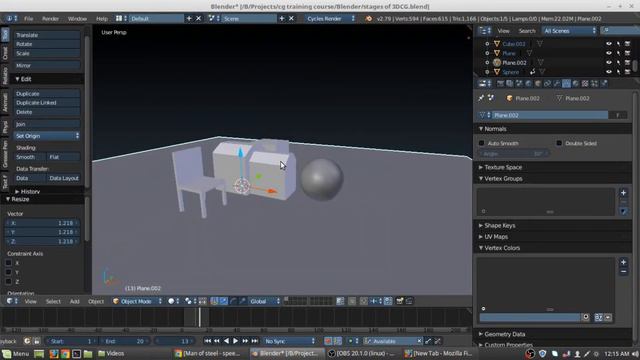640x360 pixels.
Task: Open the pivot point selector icon
Action: (x=190, y=301)
